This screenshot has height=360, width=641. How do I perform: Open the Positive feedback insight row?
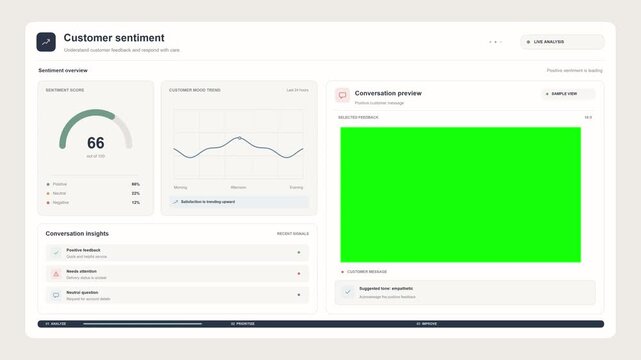coord(177,253)
